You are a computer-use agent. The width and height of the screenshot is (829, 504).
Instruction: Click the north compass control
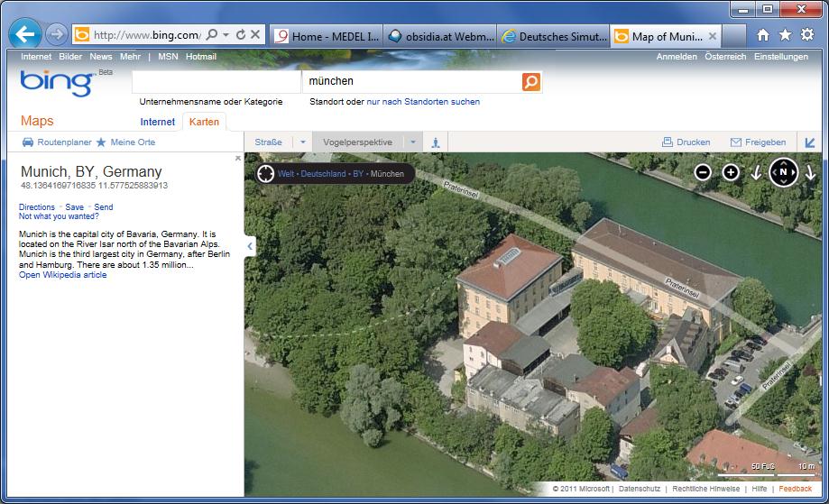pos(783,172)
